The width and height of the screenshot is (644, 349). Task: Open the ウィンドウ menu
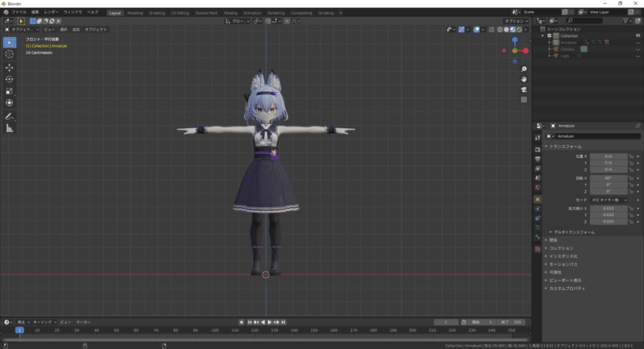point(72,12)
